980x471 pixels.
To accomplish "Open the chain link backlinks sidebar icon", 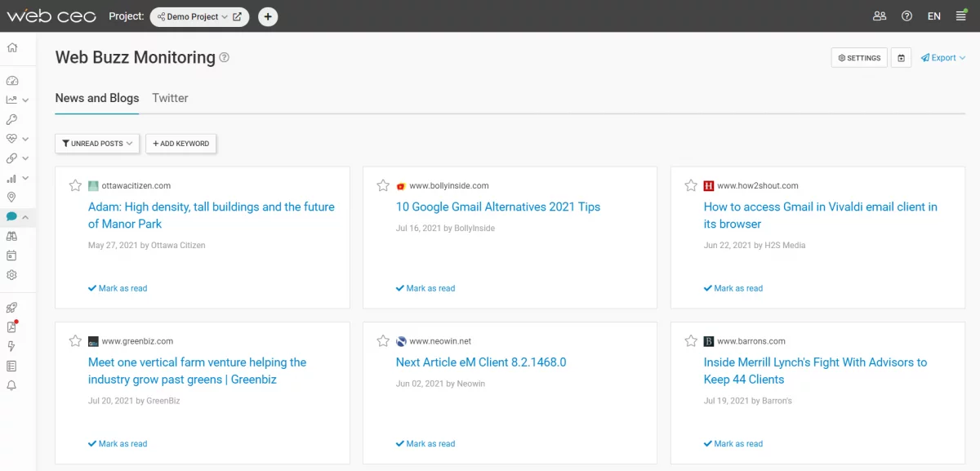I will point(11,158).
